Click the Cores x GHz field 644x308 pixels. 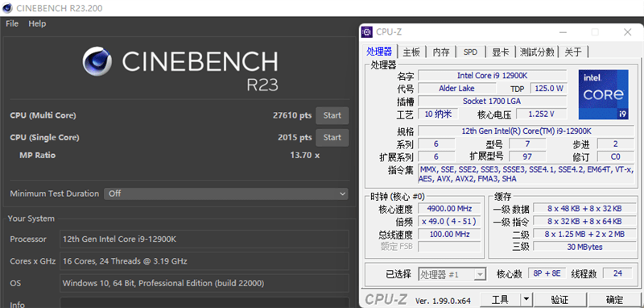[x=204, y=261]
